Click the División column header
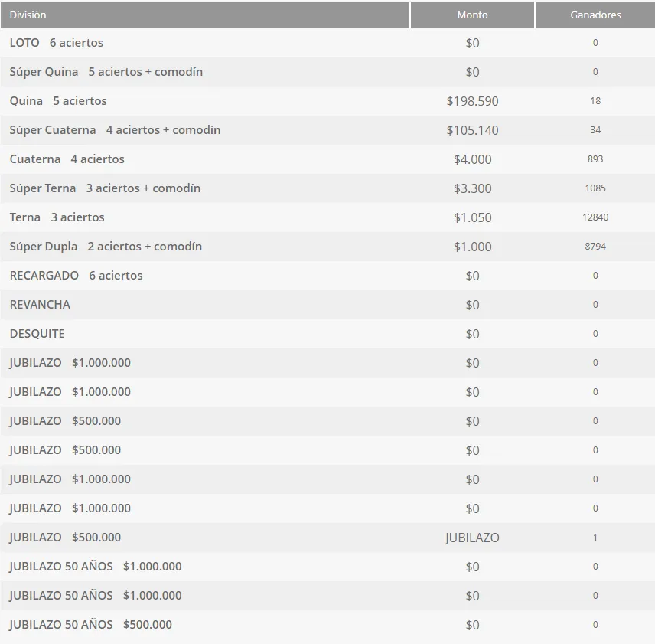 pyautogui.click(x=28, y=15)
